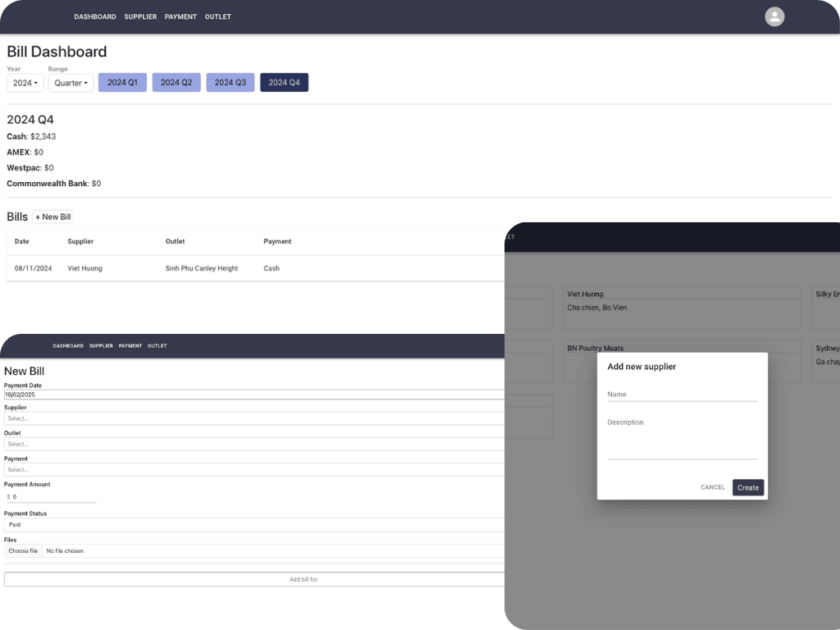
Task: Open the Year 2024 dropdown
Action: [x=25, y=83]
